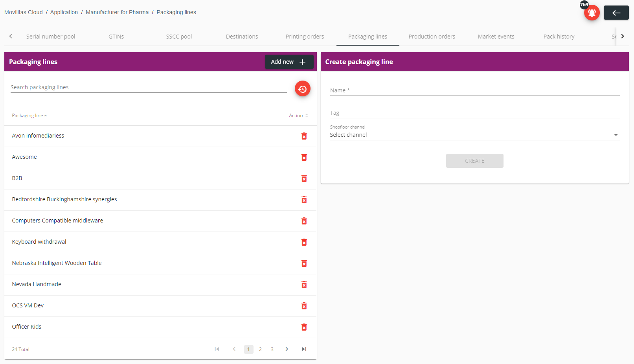Delete the Avon infomediariess packaging line

[x=304, y=136]
